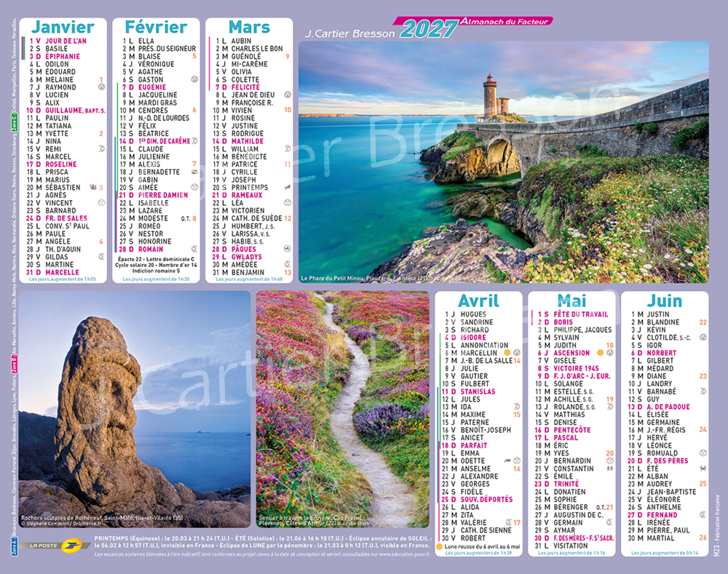Click the moon icon next to 28 D Pâques
Screen dimensions: 728x574
coord(288,249)
